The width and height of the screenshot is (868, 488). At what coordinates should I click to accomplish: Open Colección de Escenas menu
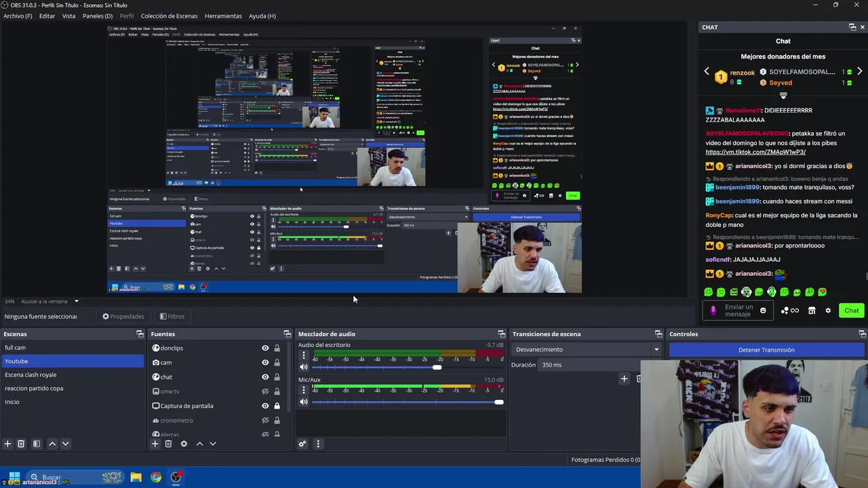tap(169, 16)
